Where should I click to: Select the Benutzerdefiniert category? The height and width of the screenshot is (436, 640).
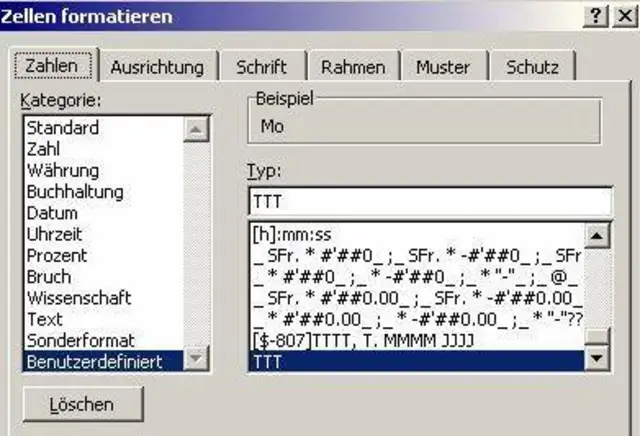pos(103,362)
